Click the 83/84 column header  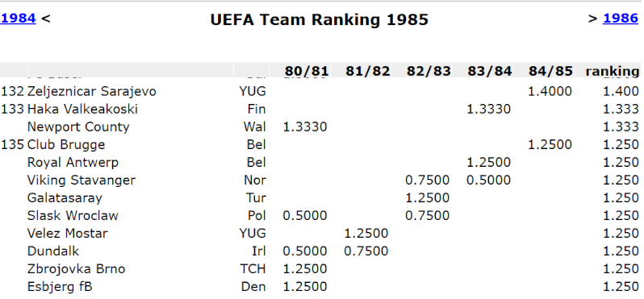[x=490, y=71]
